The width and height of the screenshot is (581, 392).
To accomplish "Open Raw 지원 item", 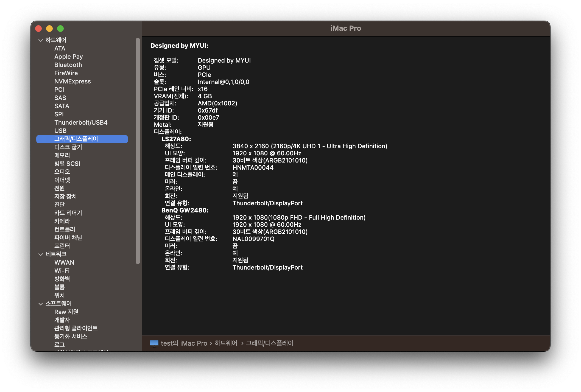I will click(x=66, y=312).
